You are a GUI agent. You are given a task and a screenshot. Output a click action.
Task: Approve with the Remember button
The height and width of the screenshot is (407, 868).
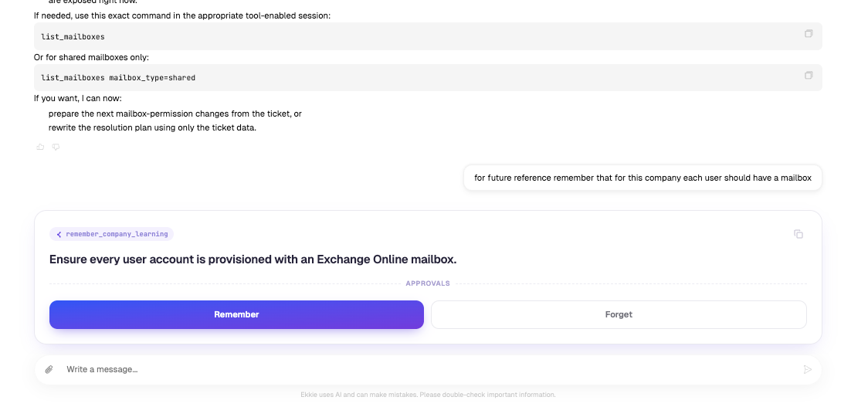[236, 314]
